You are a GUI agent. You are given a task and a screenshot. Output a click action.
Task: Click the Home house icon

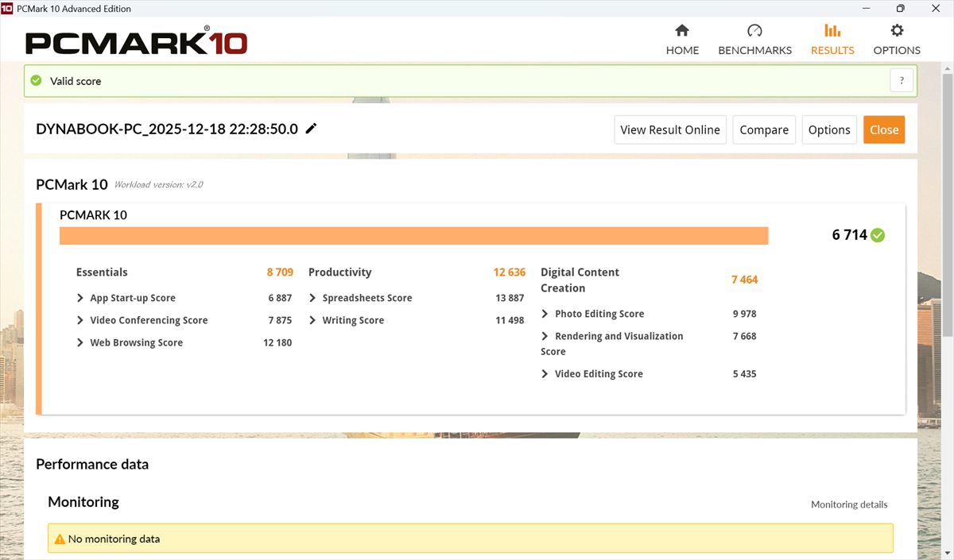[x=681, y=31]
